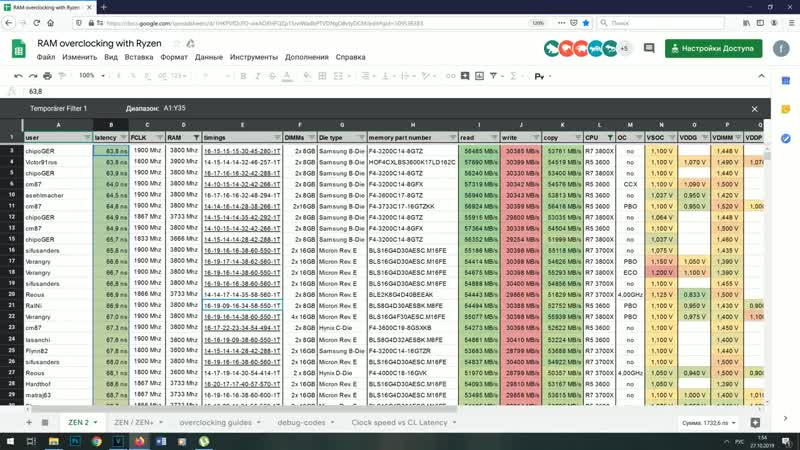
Task: Open the Вставка menu
Action: coord(139,57)
